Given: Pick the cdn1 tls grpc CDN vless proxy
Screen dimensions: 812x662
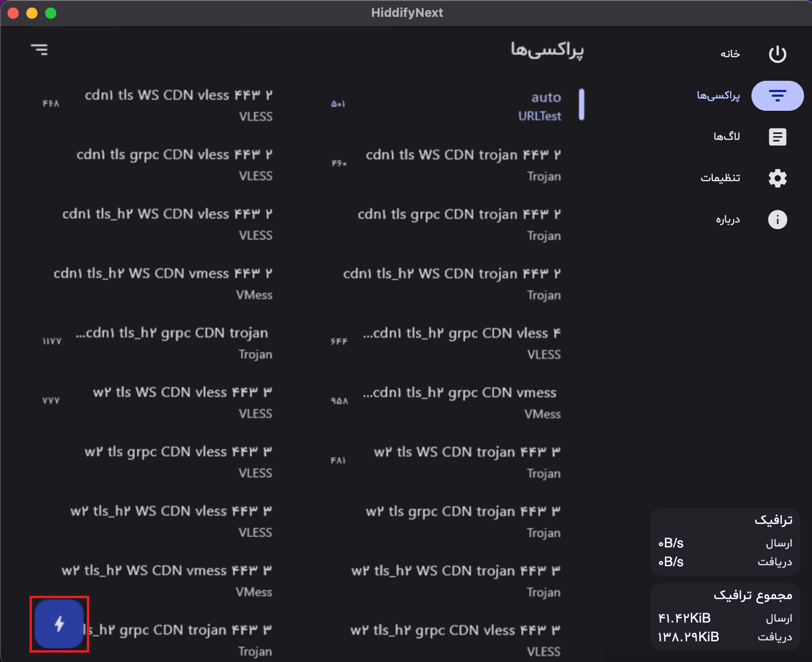Looking at the screenshot, I should point(174,164).
